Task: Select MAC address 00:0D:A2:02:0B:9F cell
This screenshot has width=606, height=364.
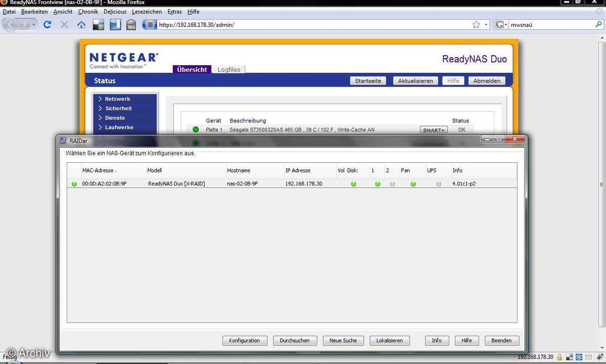Action: tap(104, 184)
